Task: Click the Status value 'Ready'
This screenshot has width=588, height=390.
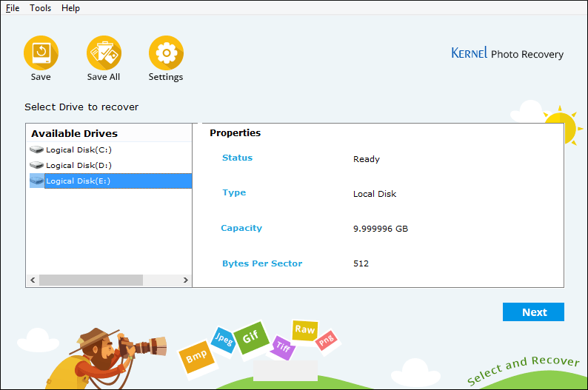Action: (367, 159)
